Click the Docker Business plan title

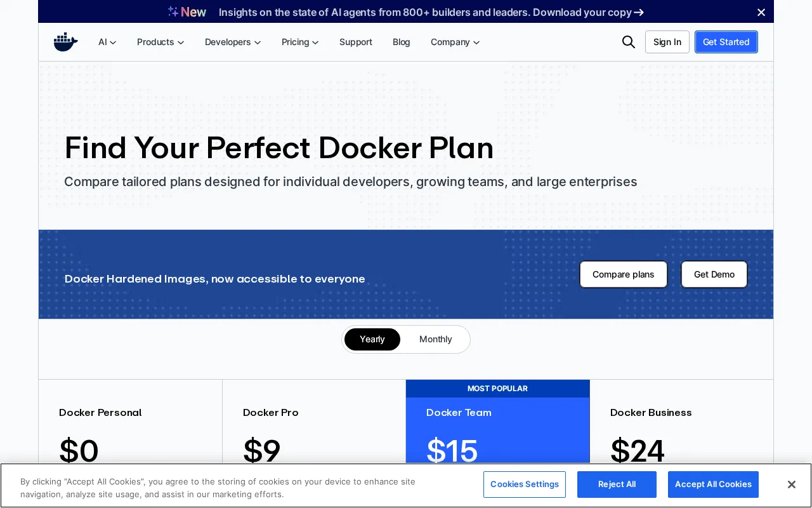coord(651,413)
